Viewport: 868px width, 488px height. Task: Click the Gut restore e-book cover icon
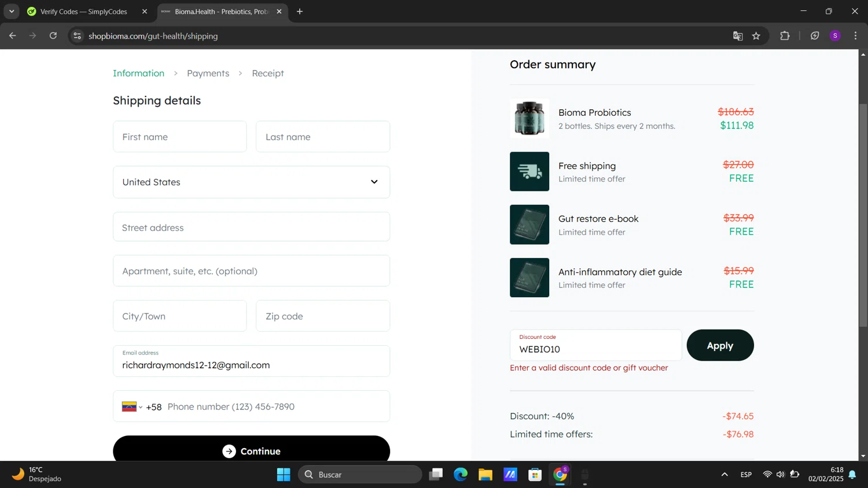tap(529, 224)
